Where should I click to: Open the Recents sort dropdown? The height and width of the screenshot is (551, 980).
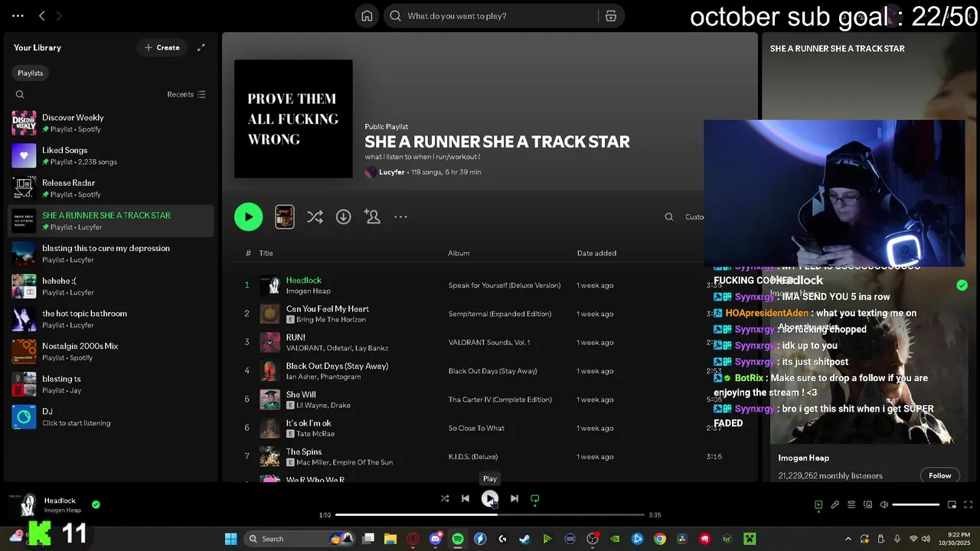point(186,95)
